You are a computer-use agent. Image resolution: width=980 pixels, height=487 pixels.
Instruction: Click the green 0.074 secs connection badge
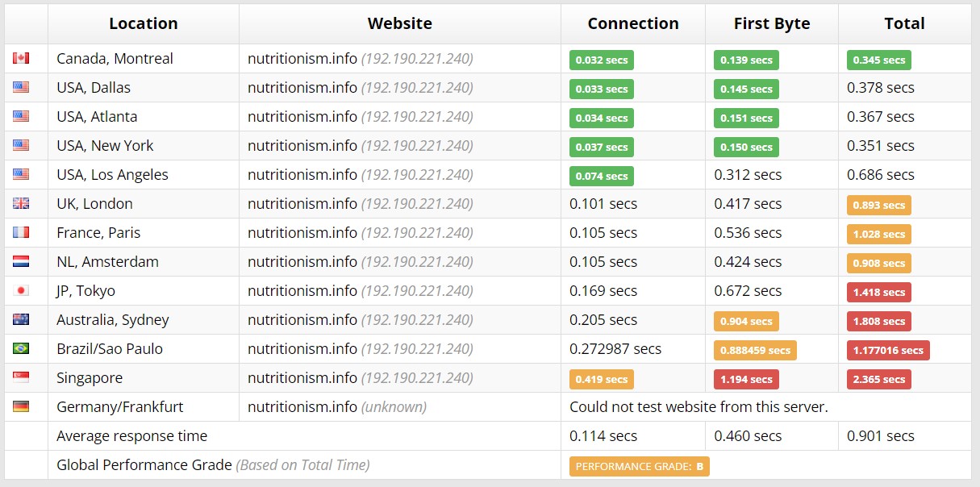[x=602, y=176]
